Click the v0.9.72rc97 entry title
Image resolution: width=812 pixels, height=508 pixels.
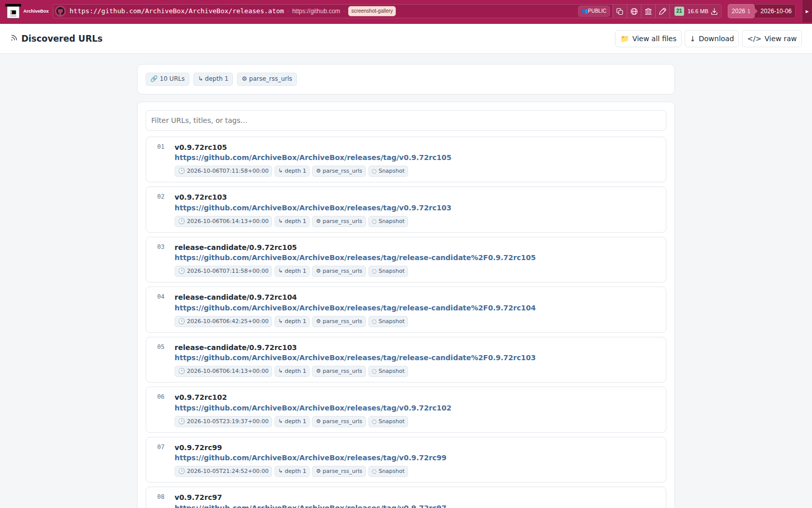198,497
